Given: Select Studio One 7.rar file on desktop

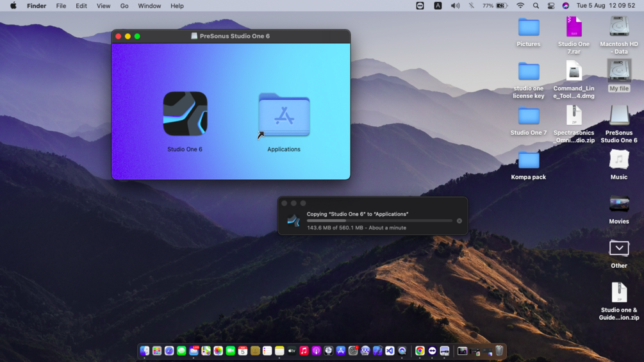Looking at the screenshot, I should 574,28.
